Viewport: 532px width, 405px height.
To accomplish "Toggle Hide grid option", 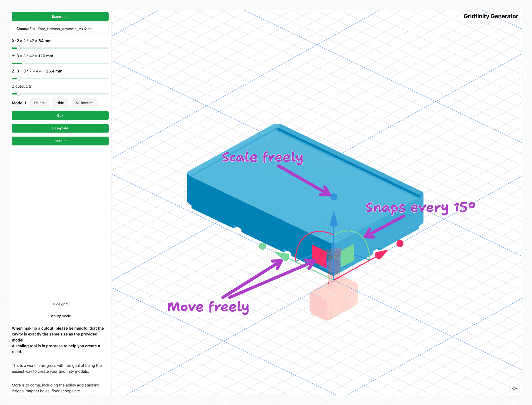I will 60,304.
